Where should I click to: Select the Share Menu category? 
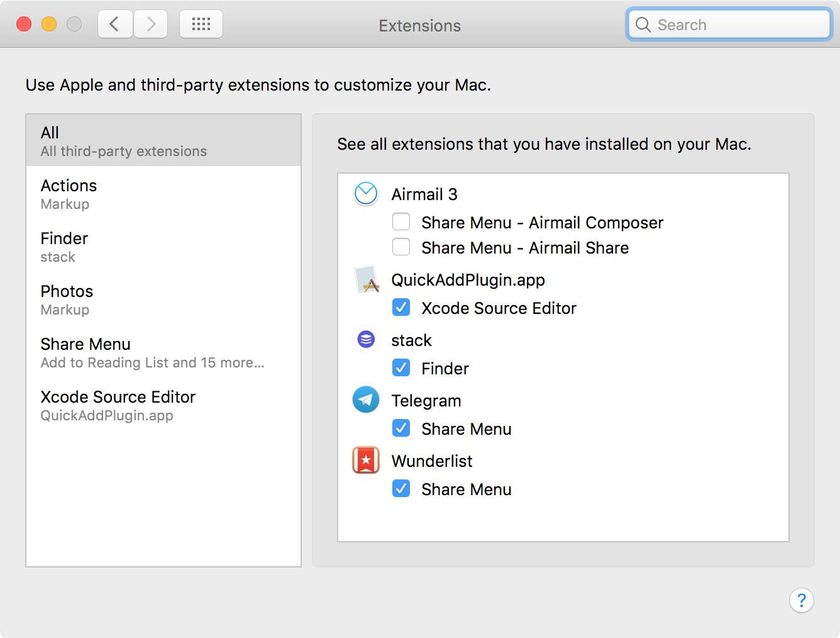tap(163, 352)
